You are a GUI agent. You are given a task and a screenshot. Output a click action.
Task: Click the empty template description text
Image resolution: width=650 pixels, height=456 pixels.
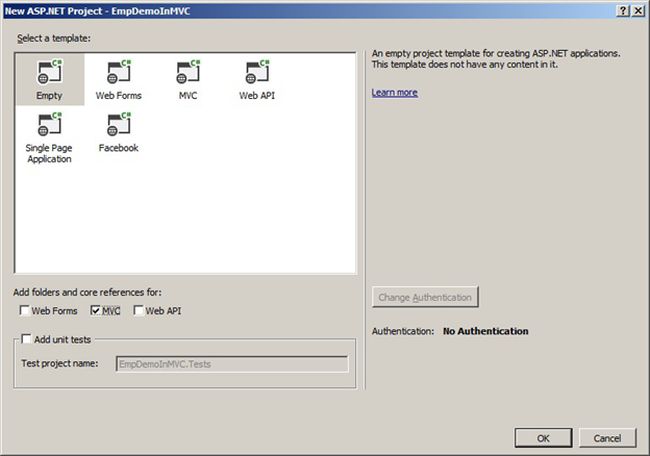[x=496, y=59]
